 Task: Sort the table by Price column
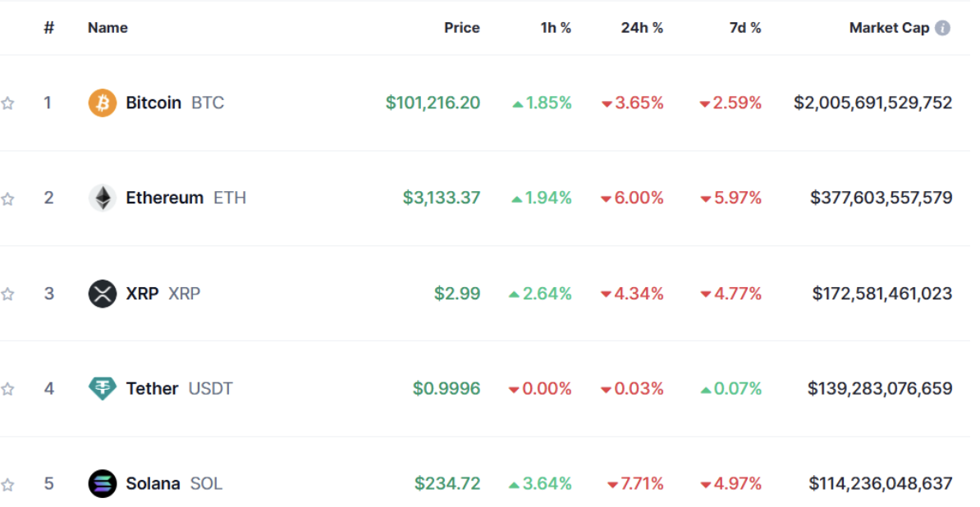461,28
